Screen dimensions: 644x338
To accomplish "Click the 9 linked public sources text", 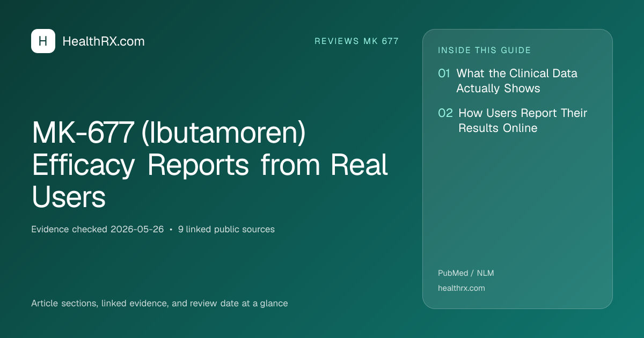I will (226, 229).
